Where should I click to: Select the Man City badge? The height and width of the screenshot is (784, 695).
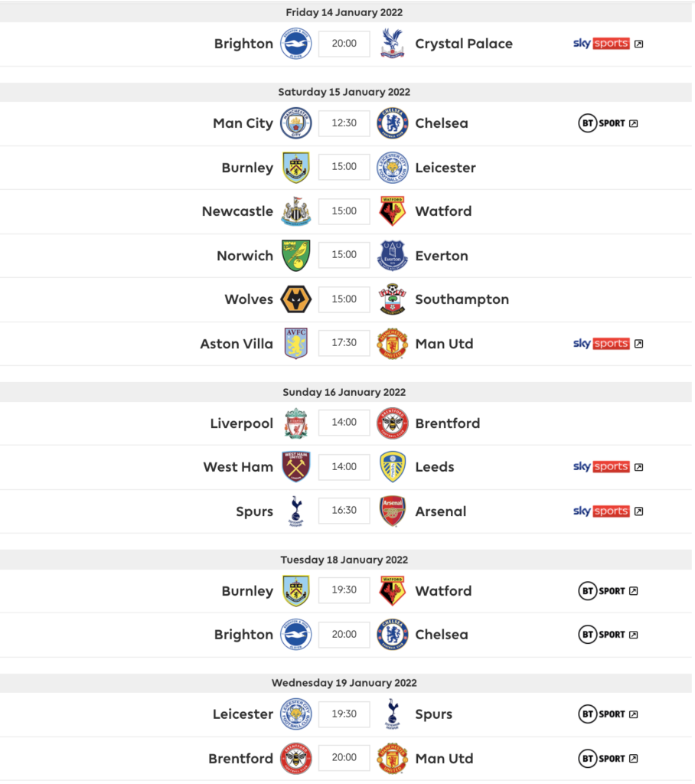[296, 122]
